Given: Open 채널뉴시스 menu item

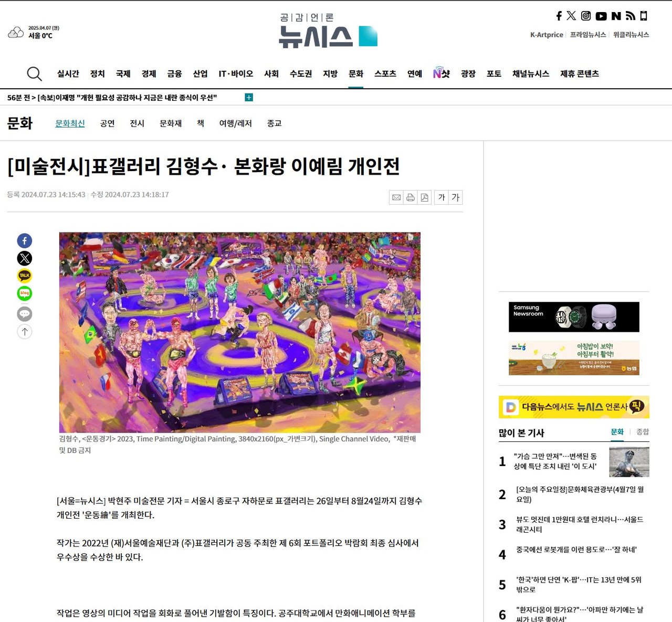Looking at the screenshot, I should click(531, 74).
